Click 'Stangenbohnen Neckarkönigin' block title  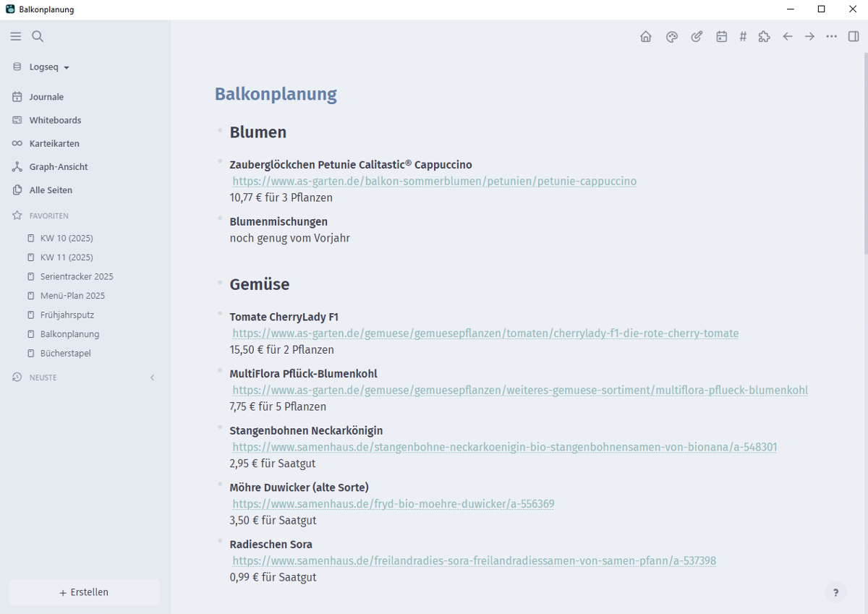(x=307, y=431)
